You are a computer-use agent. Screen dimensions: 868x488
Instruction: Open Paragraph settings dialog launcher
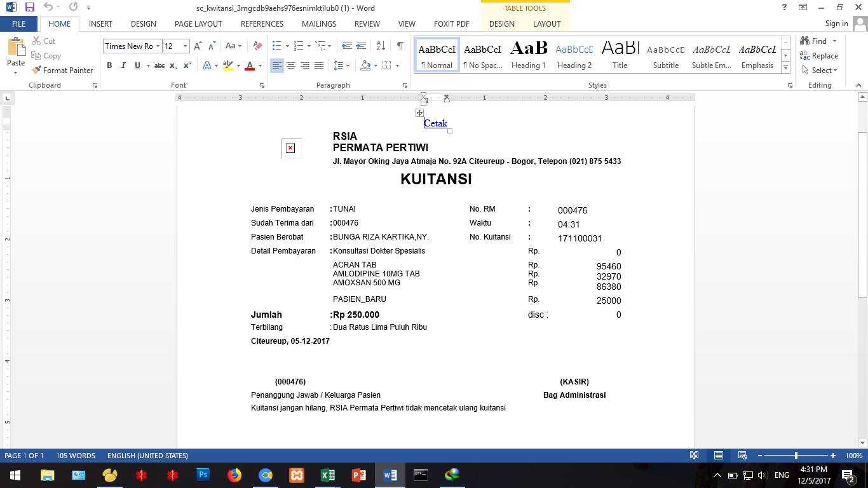click(405, 85)
